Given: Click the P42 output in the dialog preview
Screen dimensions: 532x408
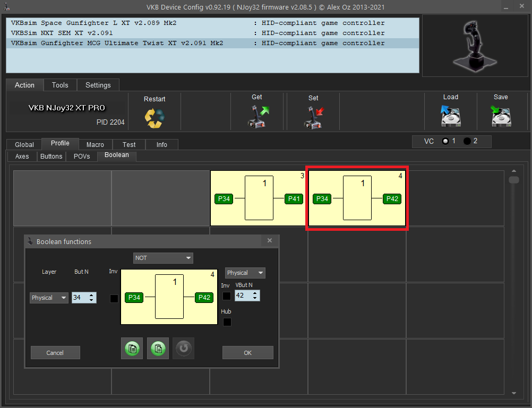Looking at the screenshot, I should coord(204,298).
